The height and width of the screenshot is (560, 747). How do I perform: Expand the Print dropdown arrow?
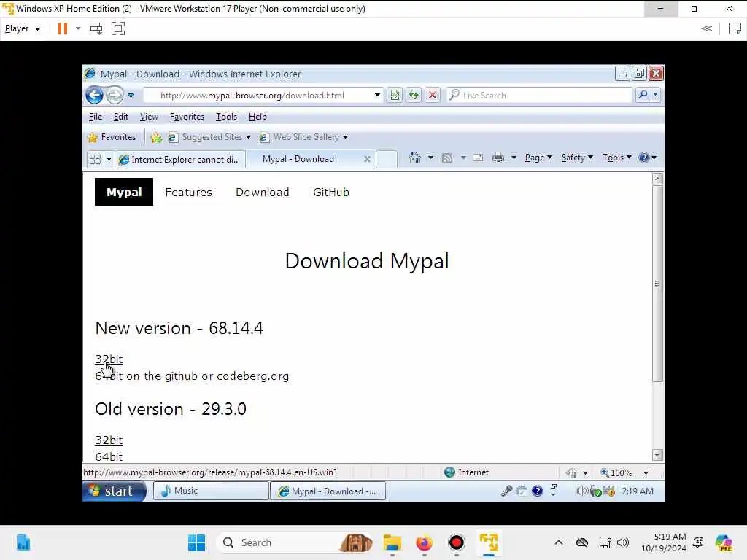[514, 157]
